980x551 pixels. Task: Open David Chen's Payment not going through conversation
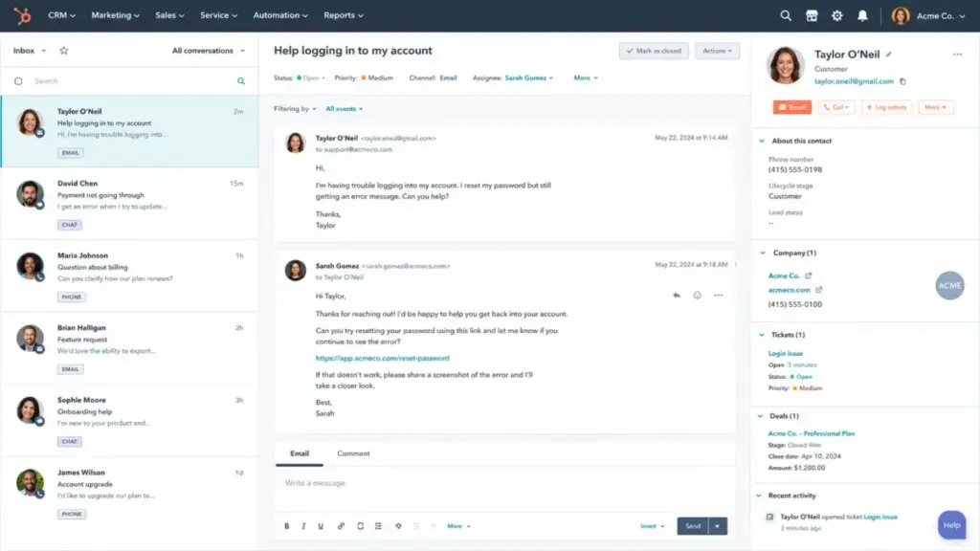[x=129, y=204]
